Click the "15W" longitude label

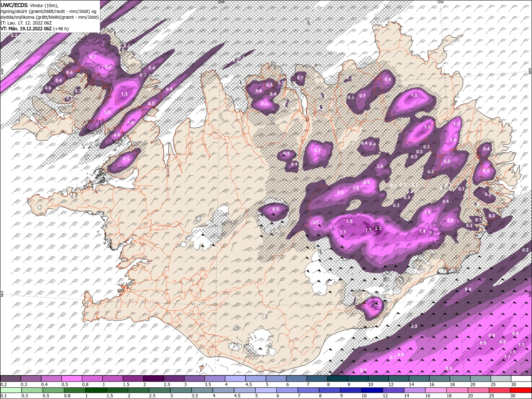point(440,2)
